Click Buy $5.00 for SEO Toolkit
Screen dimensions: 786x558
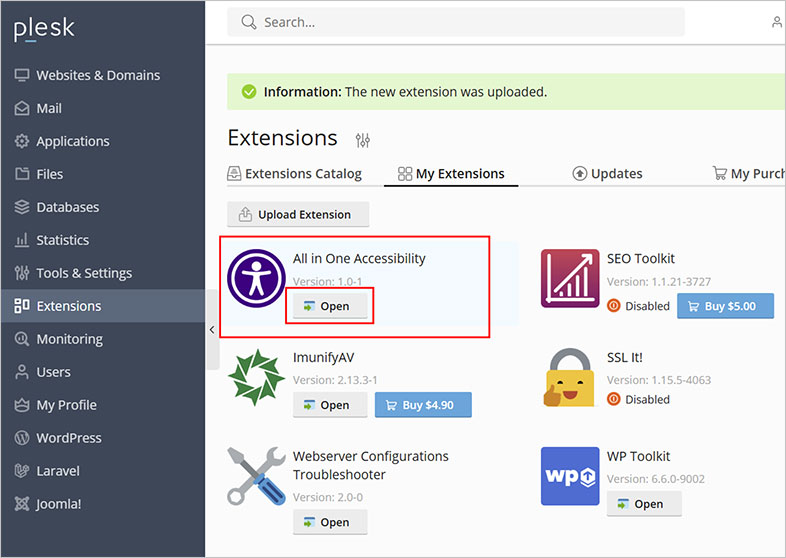click(725, 306)
